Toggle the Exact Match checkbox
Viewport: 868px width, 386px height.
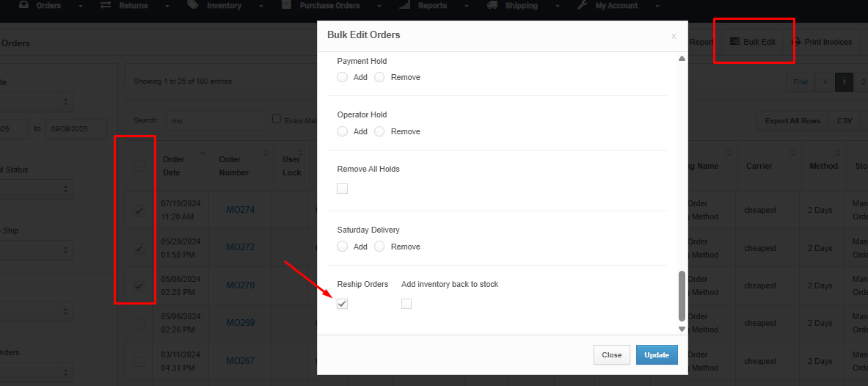(x=277, y=119)
